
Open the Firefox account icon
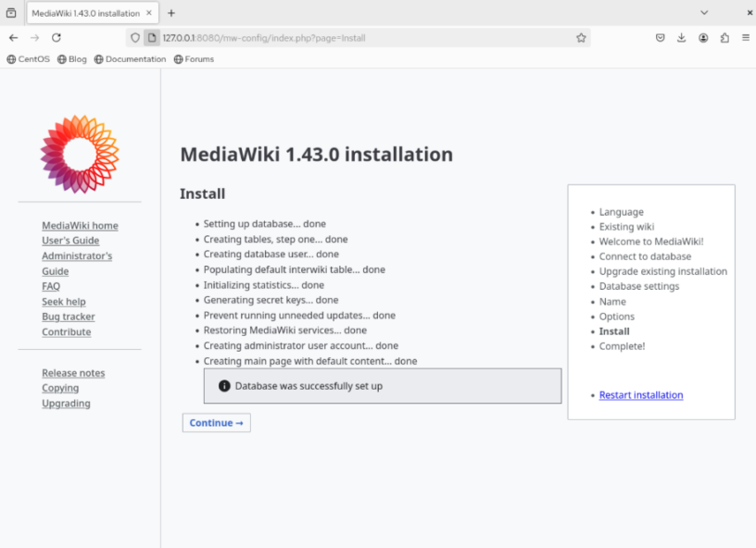click(704, 37)
